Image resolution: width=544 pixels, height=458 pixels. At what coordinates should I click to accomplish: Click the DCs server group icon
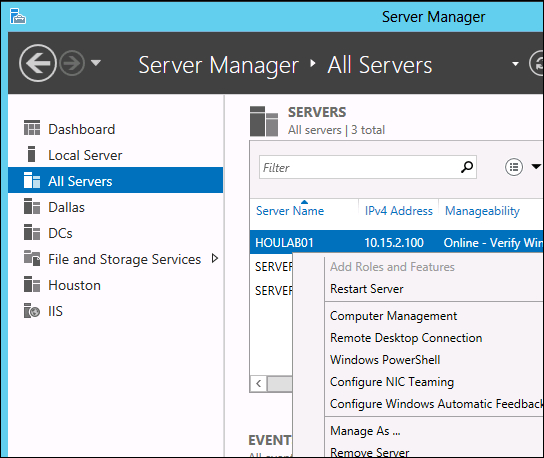click(32, 232)
